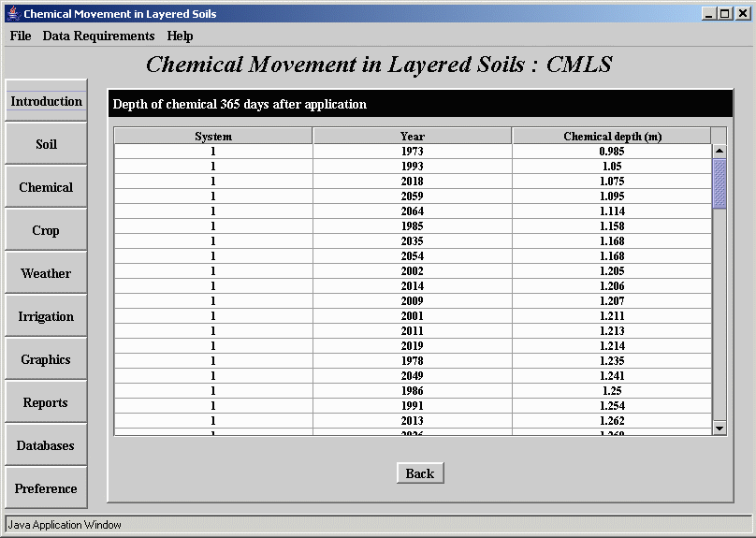Click the 1.095 chemical depth value

coord(612,196)
